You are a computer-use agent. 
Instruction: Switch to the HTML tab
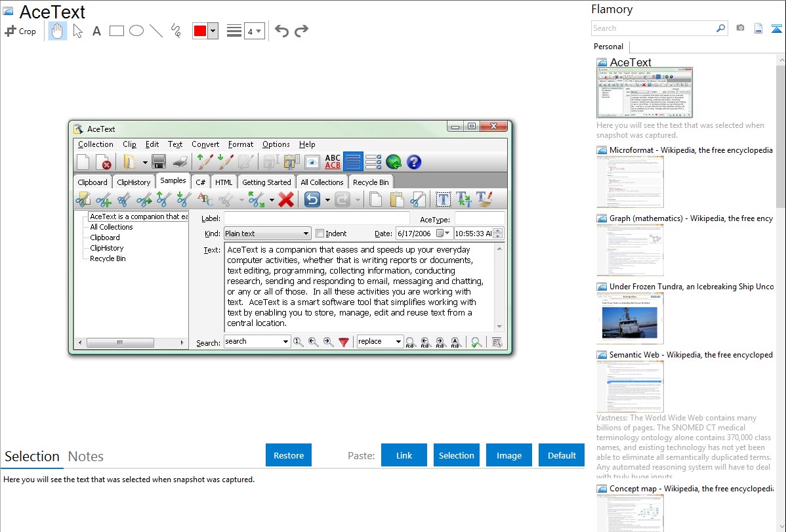pyautogui.click(x=224, y=182)
